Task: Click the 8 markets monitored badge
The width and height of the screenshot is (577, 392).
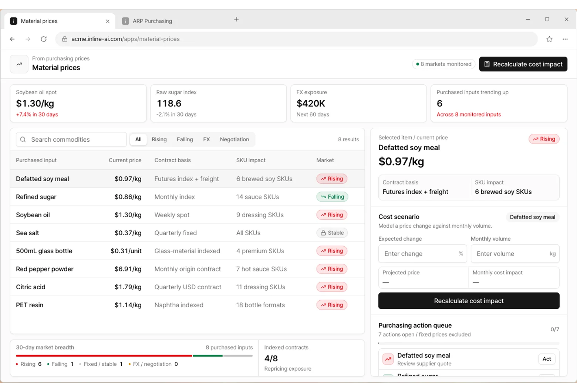Action: tap(444, 64)
